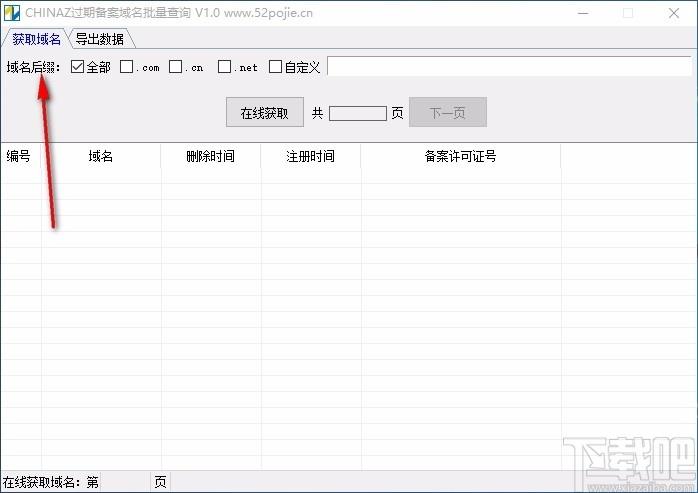Click the 在线获取 button
This screenshot has width=698, height=493.
(x=265, y=112)
